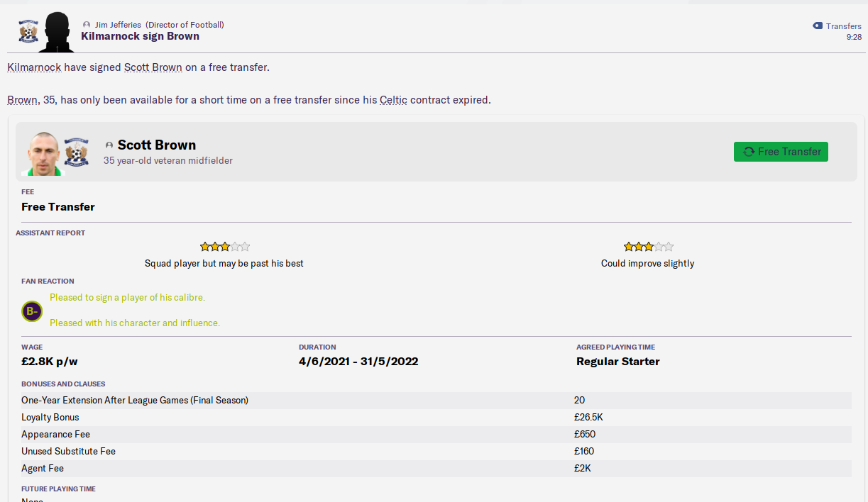Click Scott Brown's face photo
This screenshot has width=868, height=502.
[x=44, y=152]
